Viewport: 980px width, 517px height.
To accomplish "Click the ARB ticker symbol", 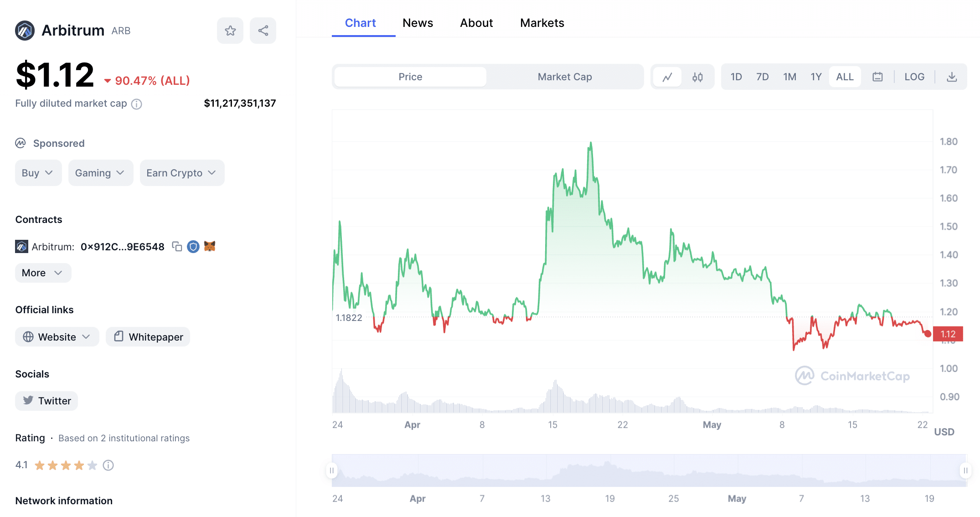I will [121, 31].
